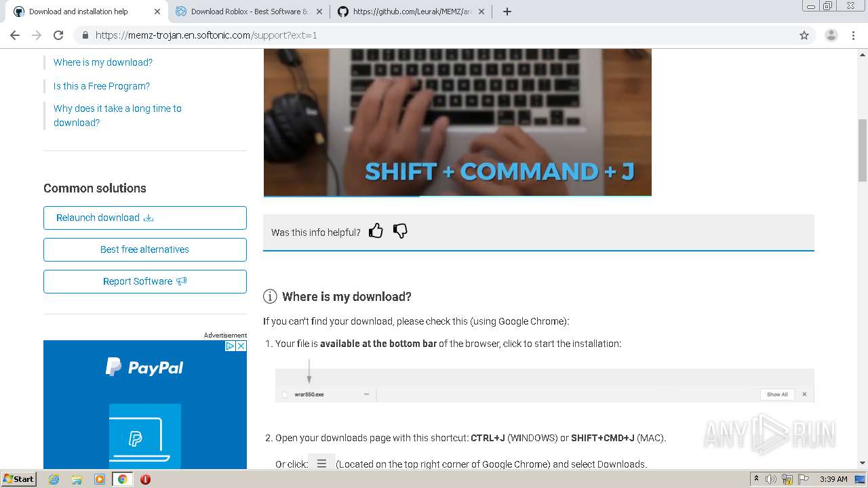
Task: Click the thumbs up helpful icon
Action: (376, 231)
